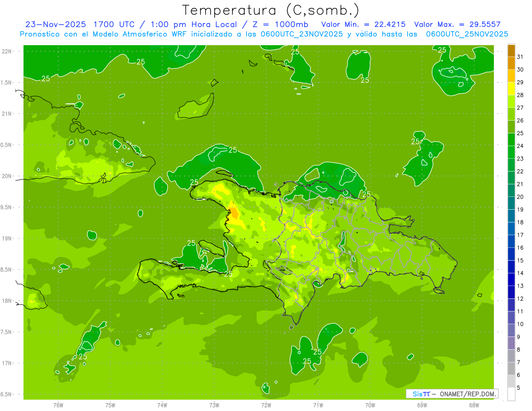Click the legend value '7'
The width and height of the screenshot is (532, 411).
click(x=519, y=362)
